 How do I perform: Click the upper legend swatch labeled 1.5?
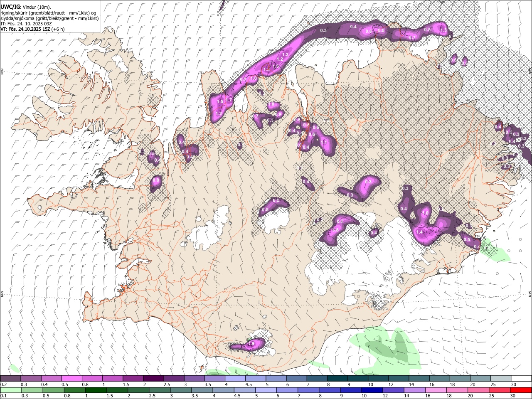(133, 379)
